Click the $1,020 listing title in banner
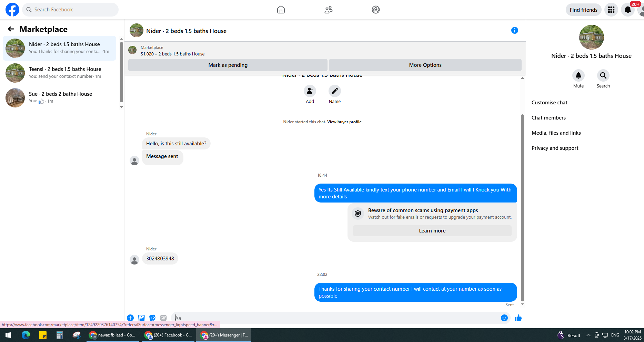 click(173, 54)
